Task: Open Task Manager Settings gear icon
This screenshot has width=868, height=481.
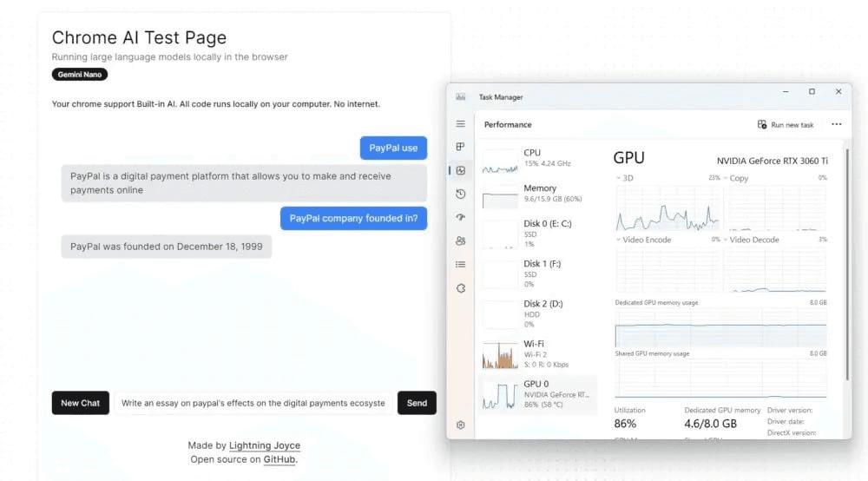Action: pyautogui.click(x=461, y=425)
